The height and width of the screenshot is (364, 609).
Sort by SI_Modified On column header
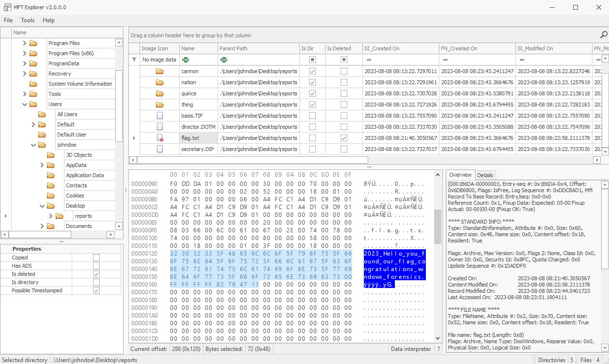pyautogui.click(x=554, y=48)
